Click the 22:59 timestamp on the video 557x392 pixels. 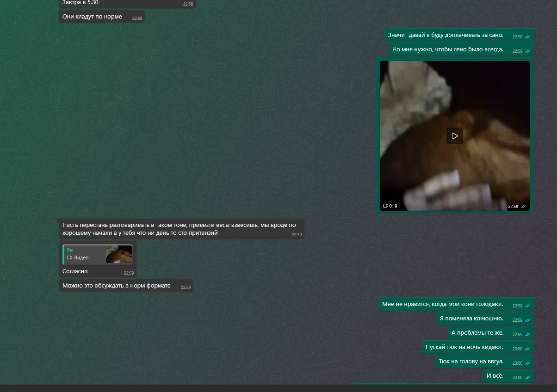(513, 207)
